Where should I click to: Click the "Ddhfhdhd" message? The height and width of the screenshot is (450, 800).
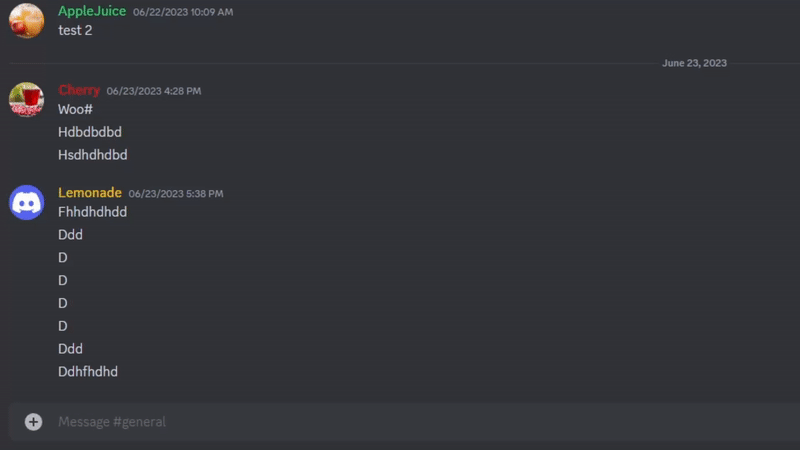tap(88, 372)
